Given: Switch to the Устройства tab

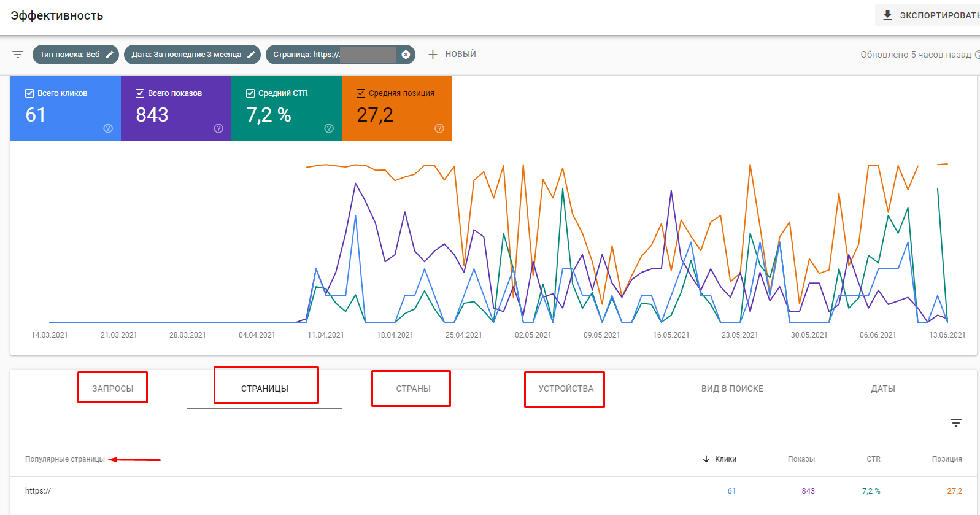Looking at the screenshot, I should click(565, 389).
